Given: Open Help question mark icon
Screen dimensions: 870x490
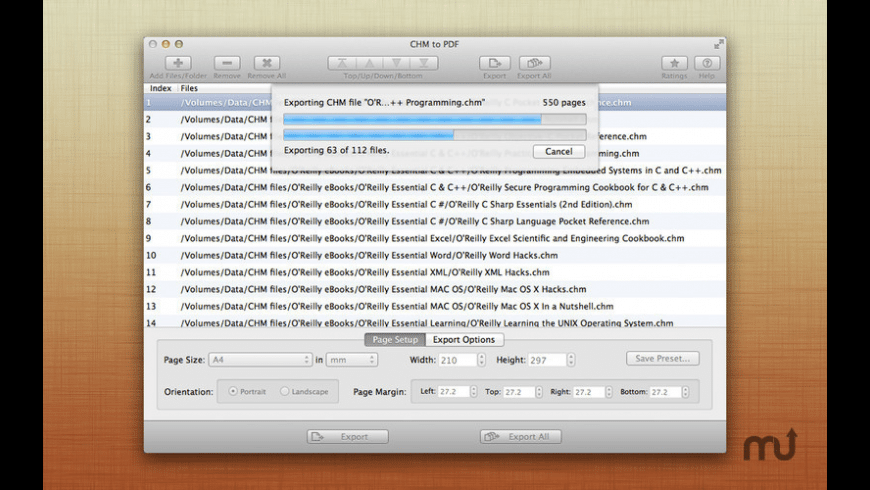Looking at the screenshot, I should 707,63.
